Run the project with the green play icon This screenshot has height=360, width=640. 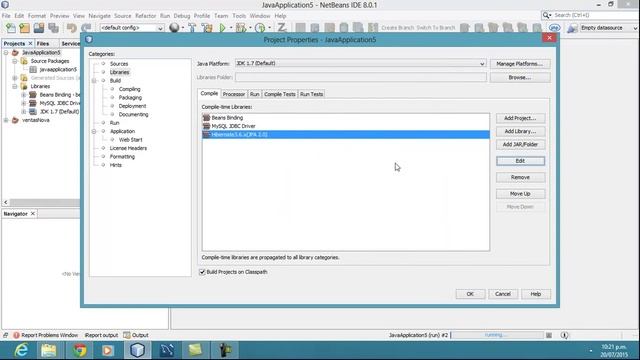tap(222, 27)
